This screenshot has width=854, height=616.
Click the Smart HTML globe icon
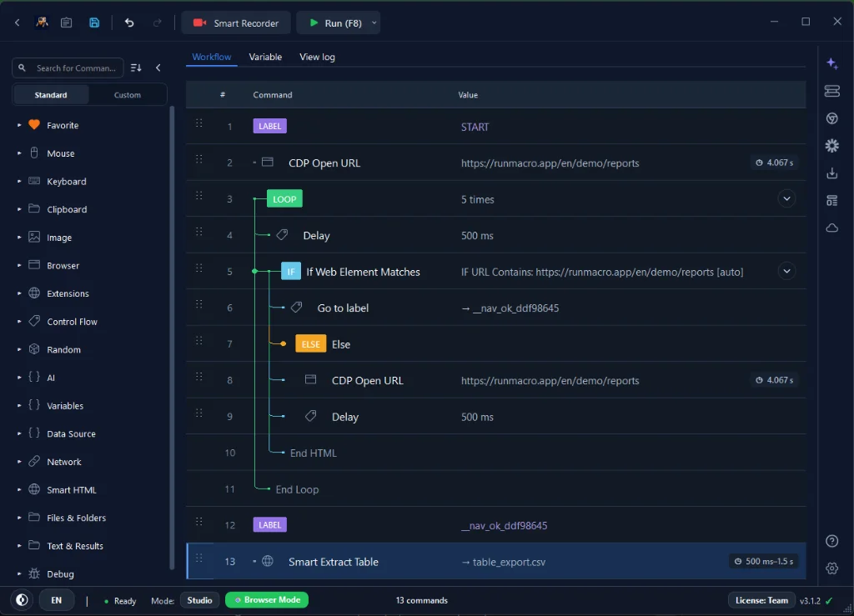tap(33, 489)
